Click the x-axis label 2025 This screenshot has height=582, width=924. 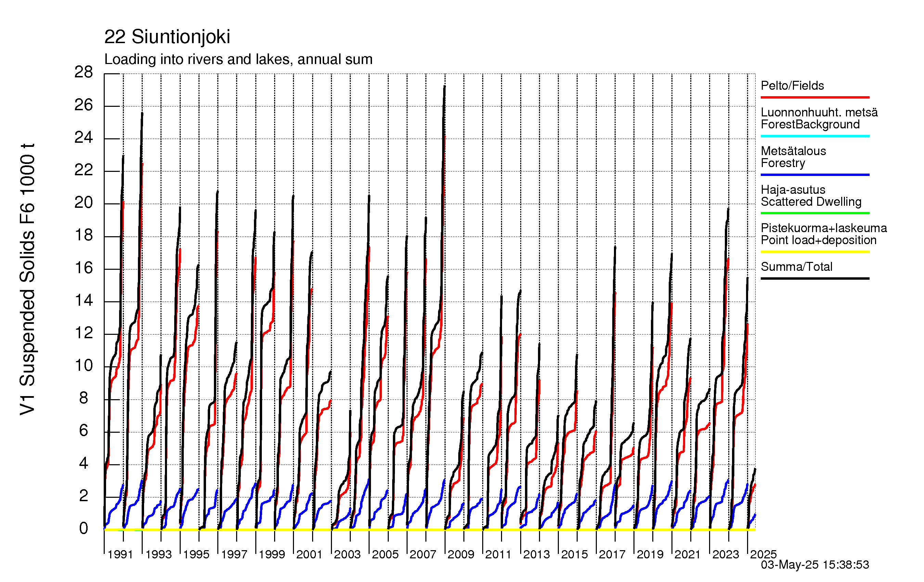point(763,554)
